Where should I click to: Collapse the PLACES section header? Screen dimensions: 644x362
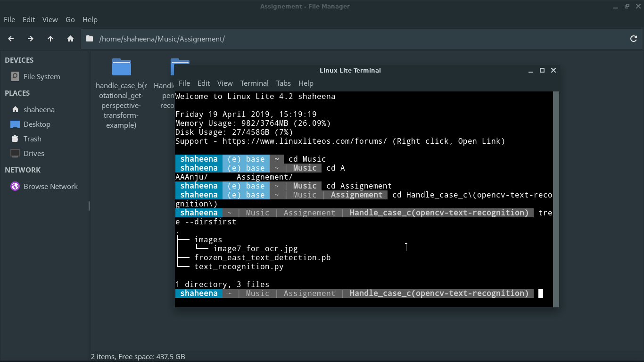pos(17,93)
